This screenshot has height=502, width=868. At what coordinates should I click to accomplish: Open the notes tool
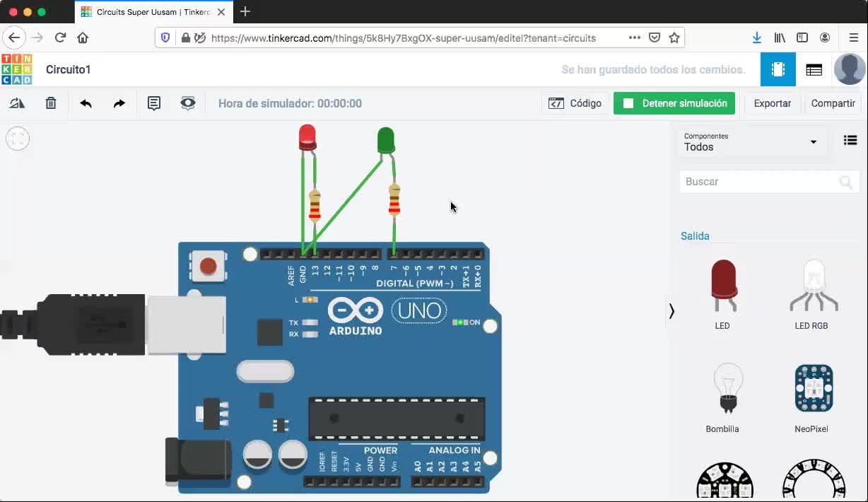coord(153,103)
